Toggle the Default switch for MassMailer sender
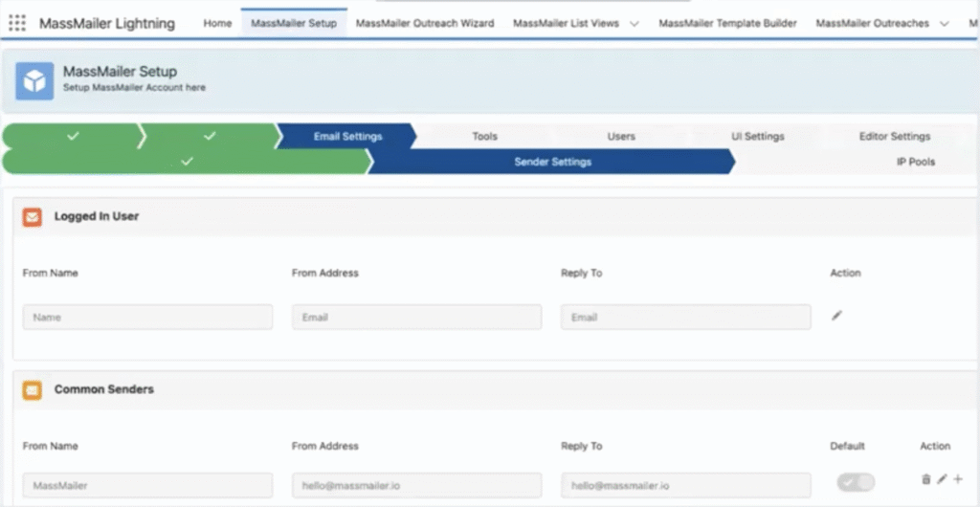This screenshot has width=980, height=507. 855,483
